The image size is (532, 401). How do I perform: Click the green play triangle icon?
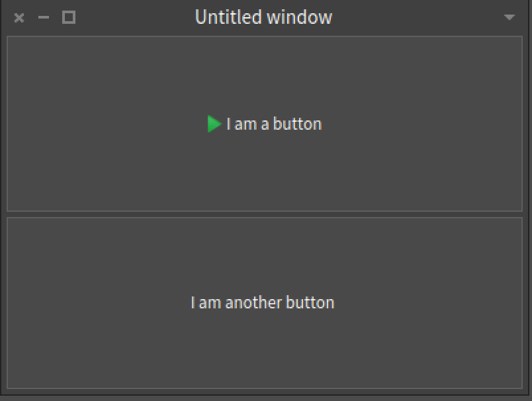pos(214,124)
